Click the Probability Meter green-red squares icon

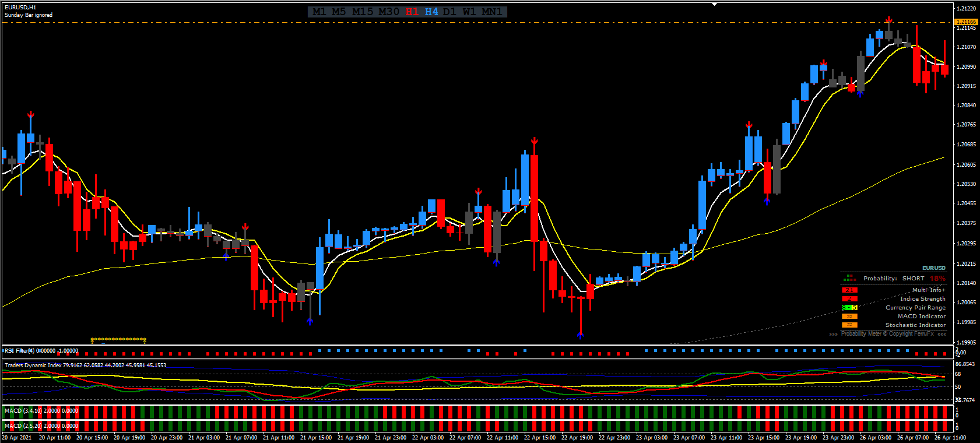point(849,278)
